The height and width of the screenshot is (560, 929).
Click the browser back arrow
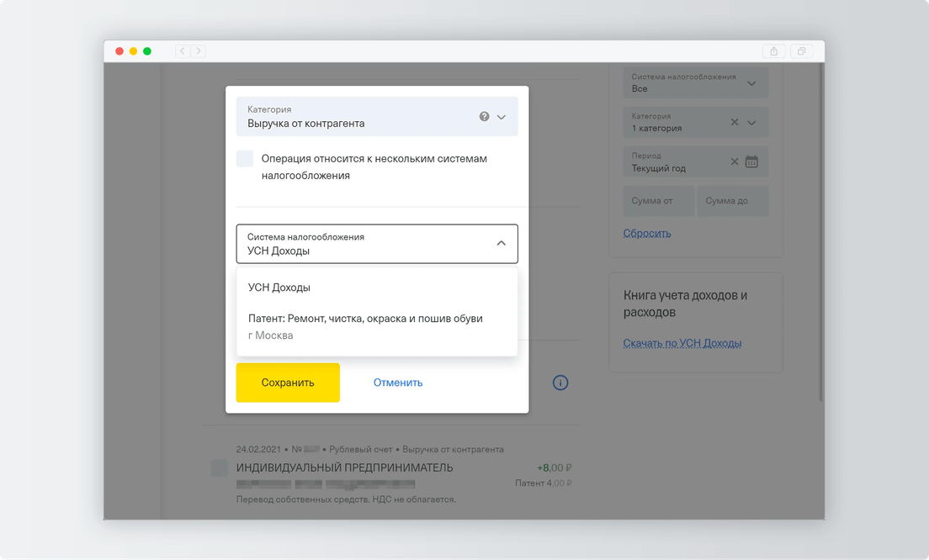click(x=183, y=51)
